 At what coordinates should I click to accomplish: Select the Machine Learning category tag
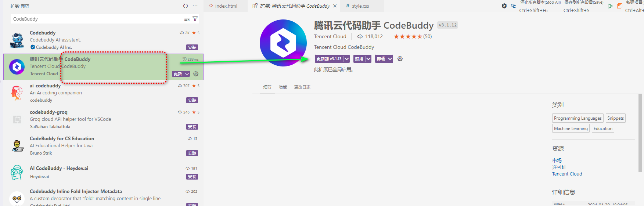pos(571,129)
